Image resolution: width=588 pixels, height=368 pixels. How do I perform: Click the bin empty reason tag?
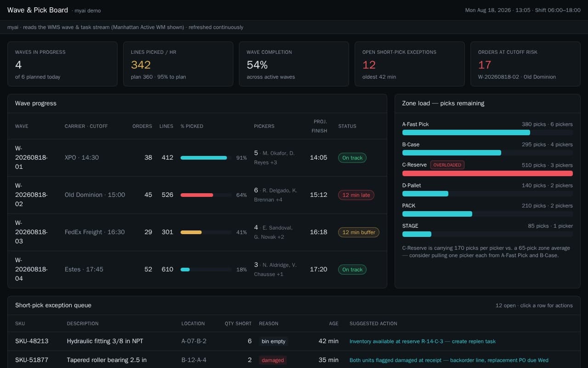273,341
